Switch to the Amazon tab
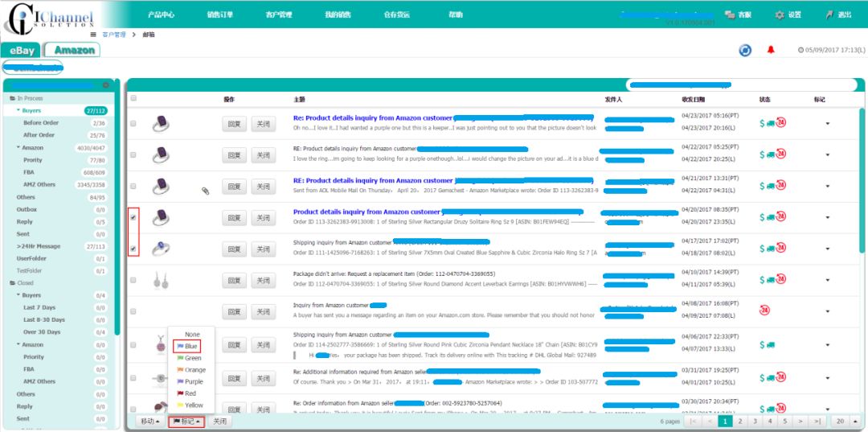 pos(74,50)
